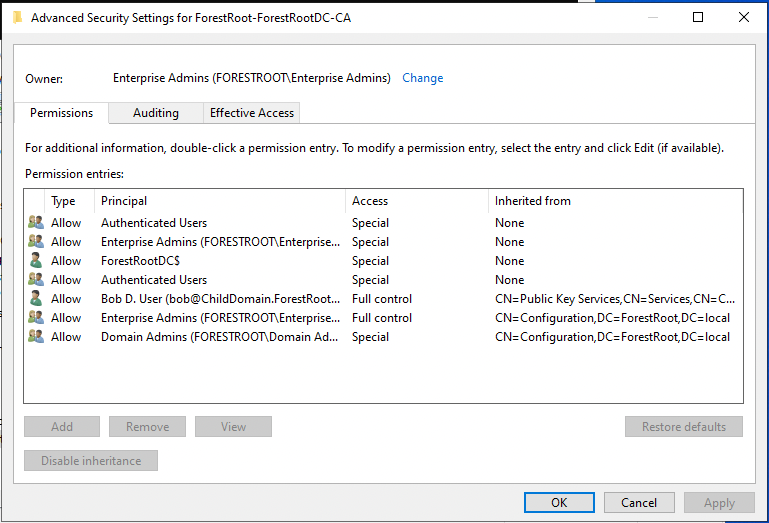Click the group icon beside Domain Admins entry

click(x=36, y=337)
